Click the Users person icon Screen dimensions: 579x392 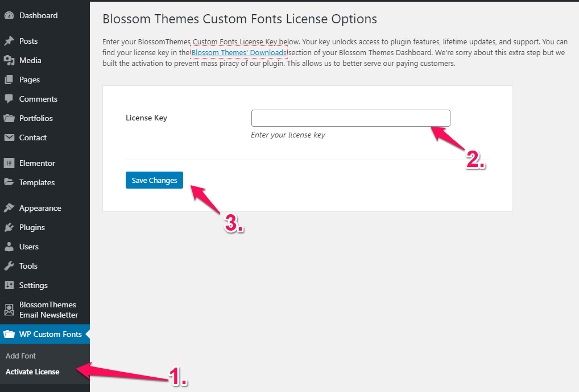point(9,247)
